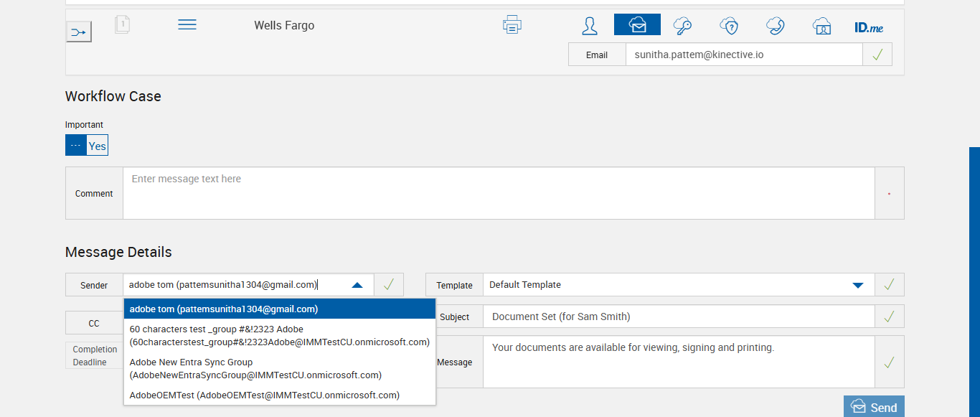The width and height of the screenshot is (980, 417).
Task: Click the cloud ID card icon
Action: click(821, 26)
